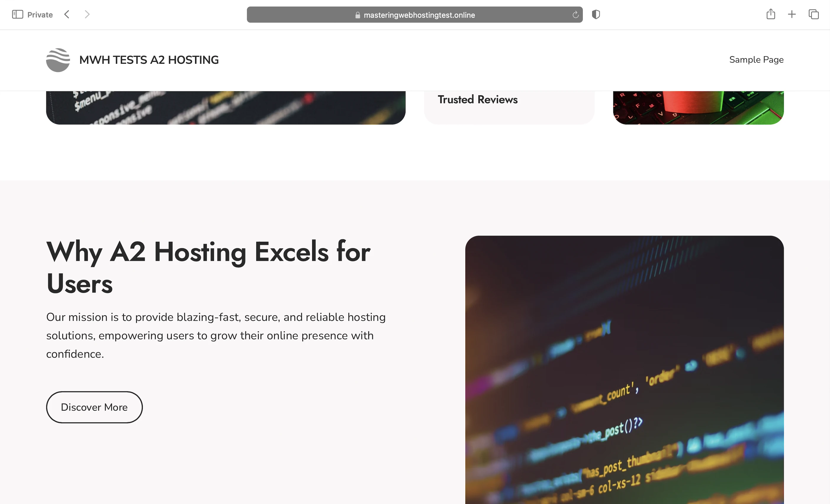Click the red and green keyboard image
The height and width of the screenshot is (504, 830).
[698, 108]
